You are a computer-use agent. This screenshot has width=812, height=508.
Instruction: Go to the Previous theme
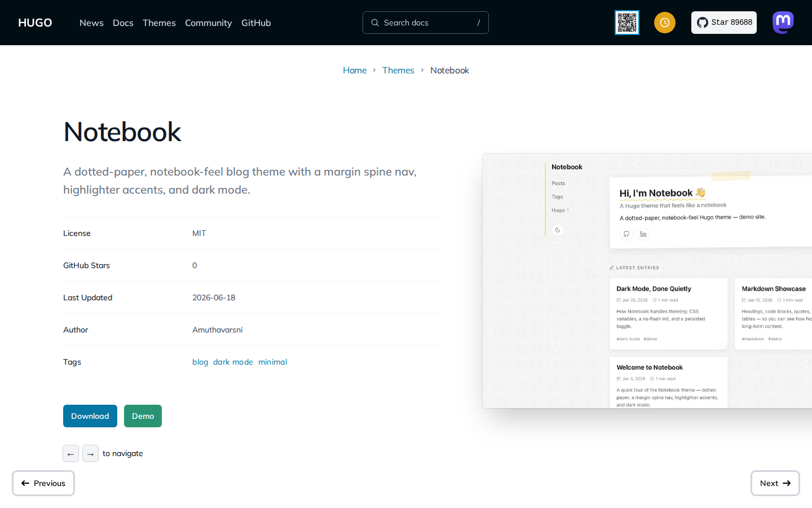tap(43, 483)
